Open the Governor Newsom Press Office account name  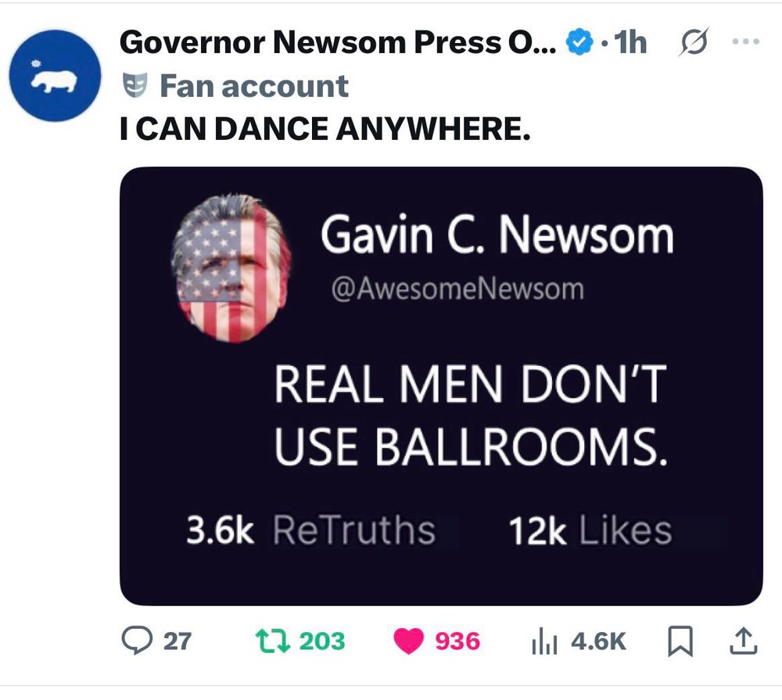click(338, 42)
